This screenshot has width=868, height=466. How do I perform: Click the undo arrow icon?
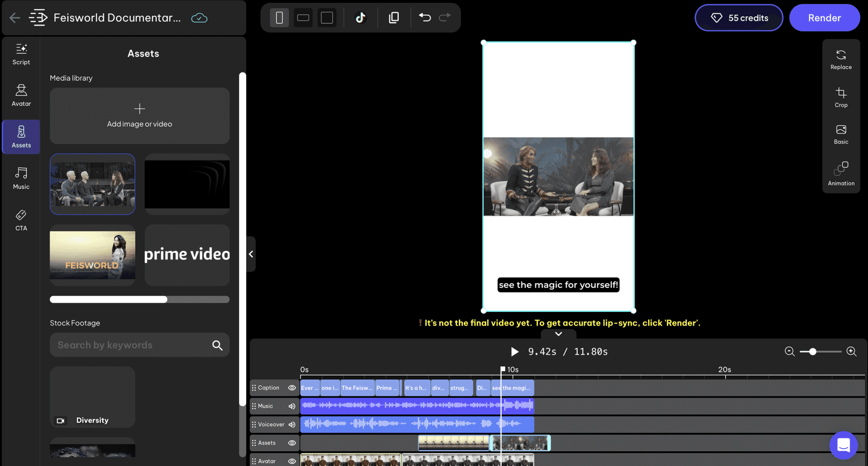pos(425,17)
